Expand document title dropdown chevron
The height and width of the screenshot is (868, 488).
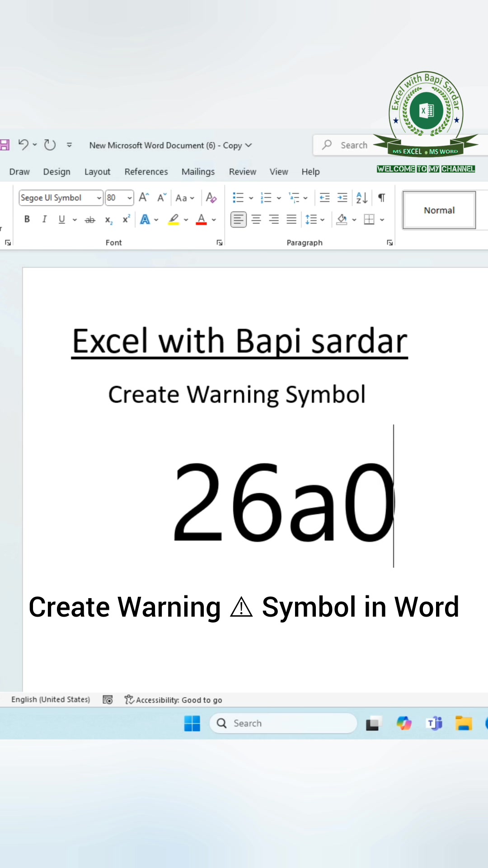tap(249, 145)
